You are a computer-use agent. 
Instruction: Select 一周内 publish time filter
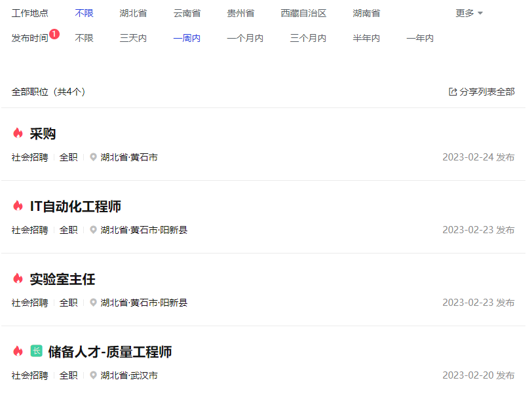187,38
